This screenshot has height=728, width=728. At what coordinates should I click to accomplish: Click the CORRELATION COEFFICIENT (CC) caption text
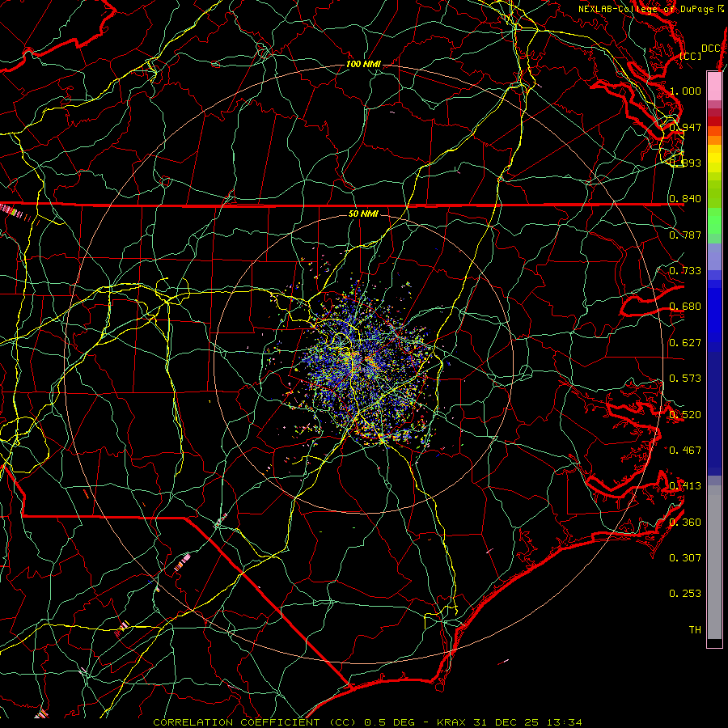click(255, 722)
